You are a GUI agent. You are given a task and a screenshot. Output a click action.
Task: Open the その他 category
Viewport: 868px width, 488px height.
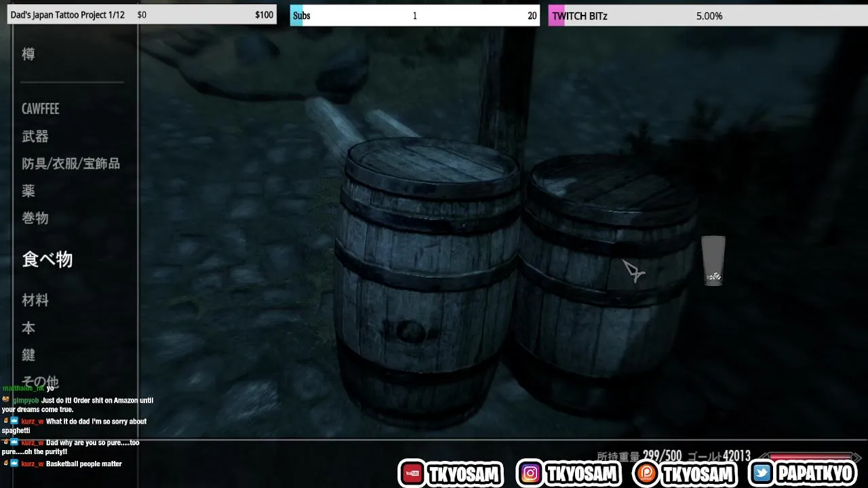tap(40, 381)
